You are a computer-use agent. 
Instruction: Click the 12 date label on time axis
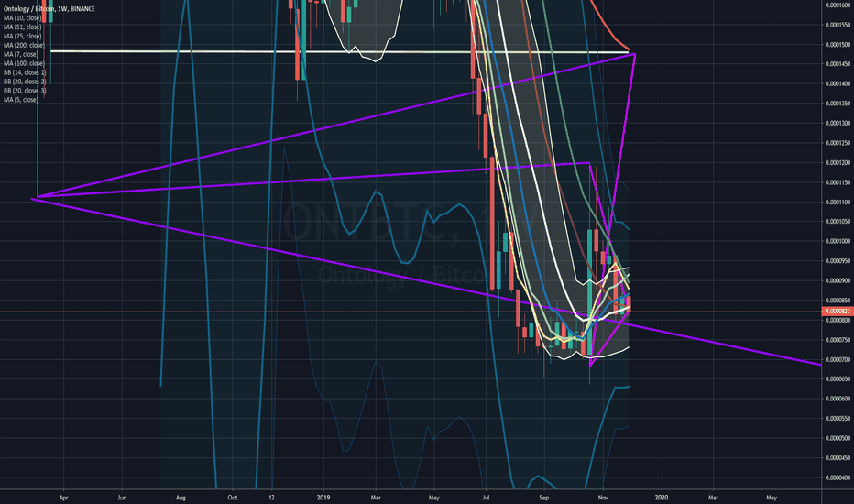point(272,498)
